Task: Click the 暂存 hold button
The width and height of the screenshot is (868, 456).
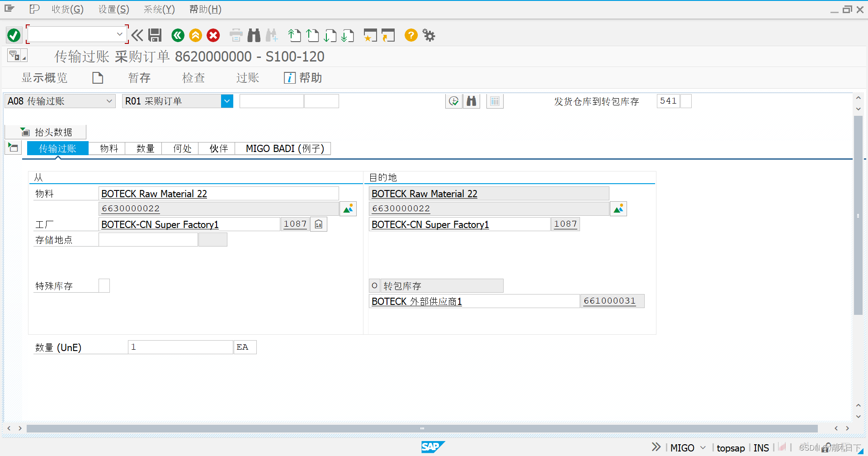Action: (x=139, y=78)
